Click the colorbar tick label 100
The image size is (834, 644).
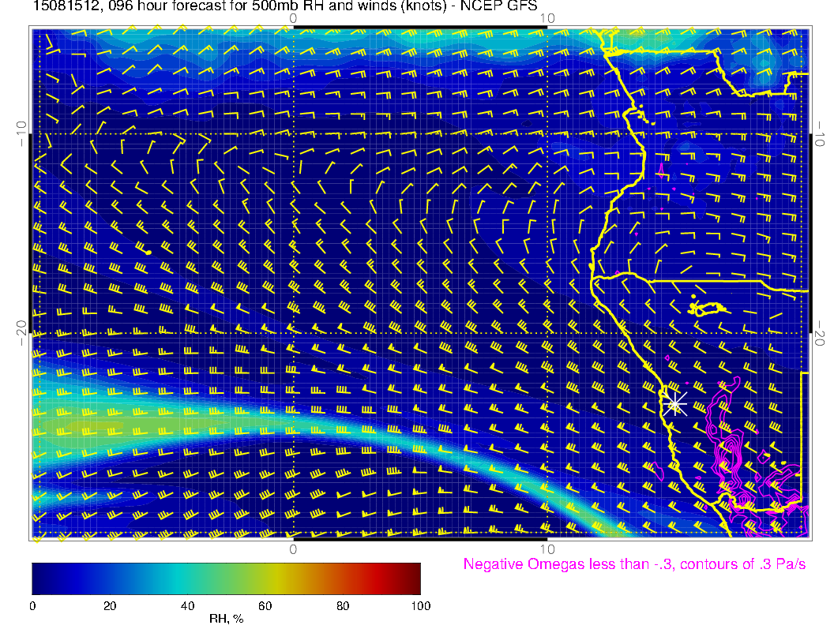click(x=419, y=605)
